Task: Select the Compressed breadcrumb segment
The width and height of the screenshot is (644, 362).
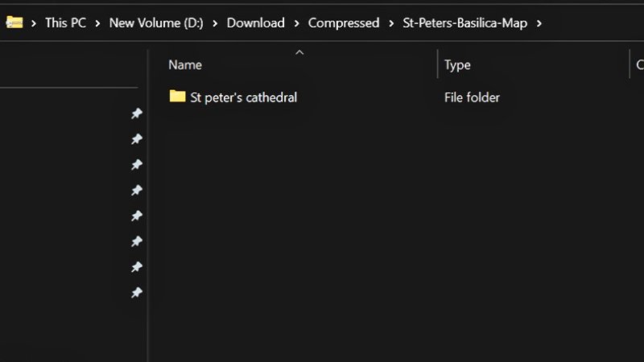Action: 344,23
